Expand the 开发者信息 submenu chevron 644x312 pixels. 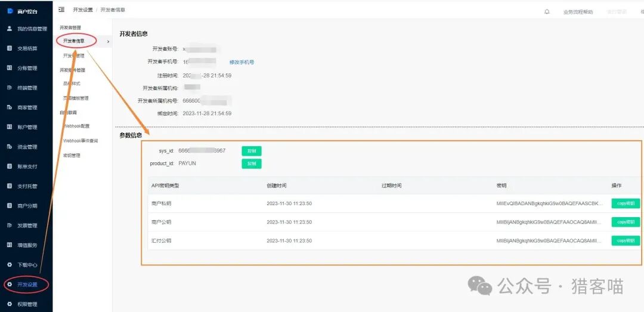pos(108,42)
